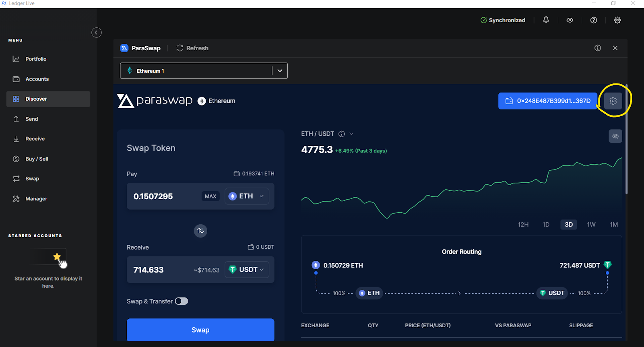The width and height of the screenshot is (644, 347).
Task: Toggle discreet mode eye icon
Action: tap(570, 20)
